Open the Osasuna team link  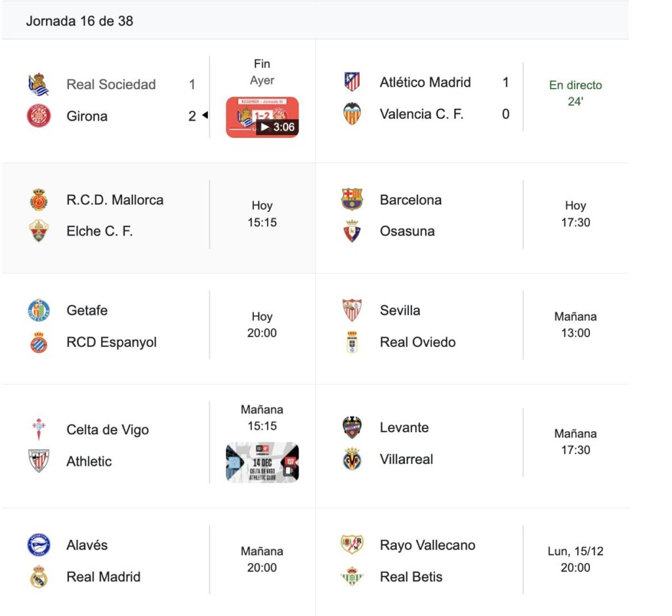click(407, 232)
